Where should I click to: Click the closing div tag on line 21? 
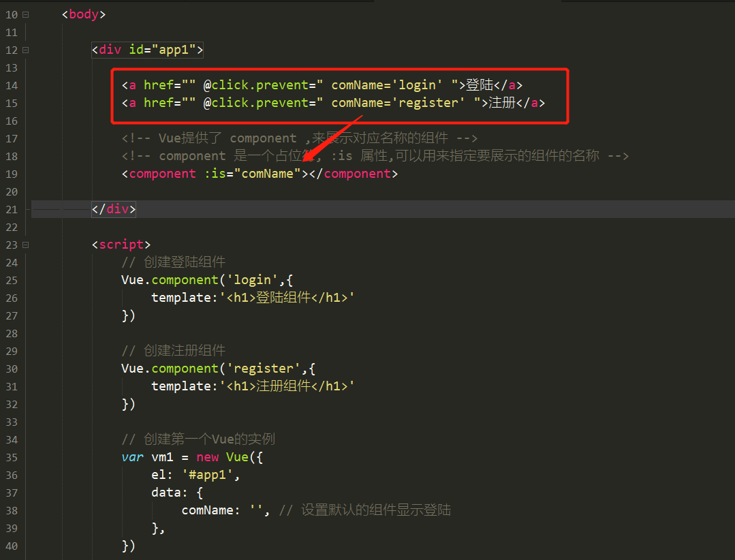(x=114, y=209)
